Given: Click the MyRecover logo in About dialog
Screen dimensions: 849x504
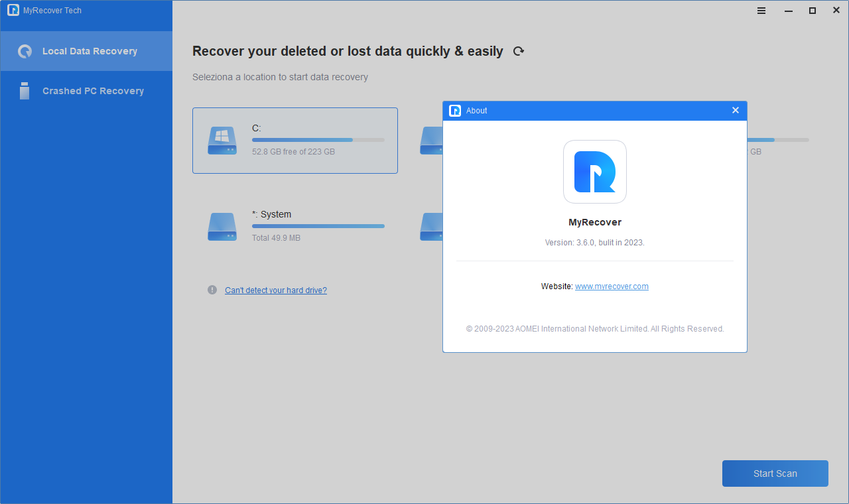Looking at the screenshot, I should click(x=595, y=172).
